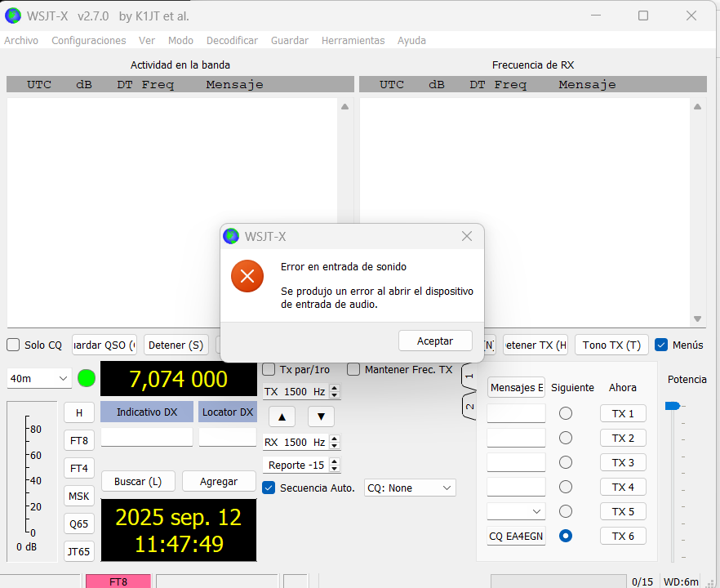Click the Potencia slider handle

pyautogui.click(x=673, y=406)
